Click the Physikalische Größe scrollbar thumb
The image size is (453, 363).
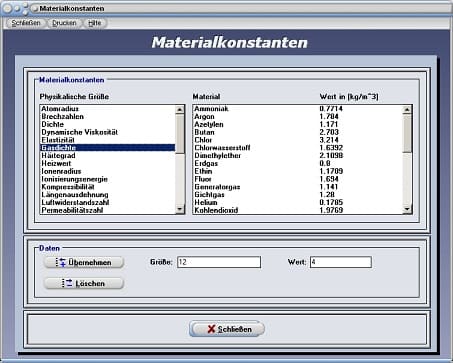[x=180, y=134]
